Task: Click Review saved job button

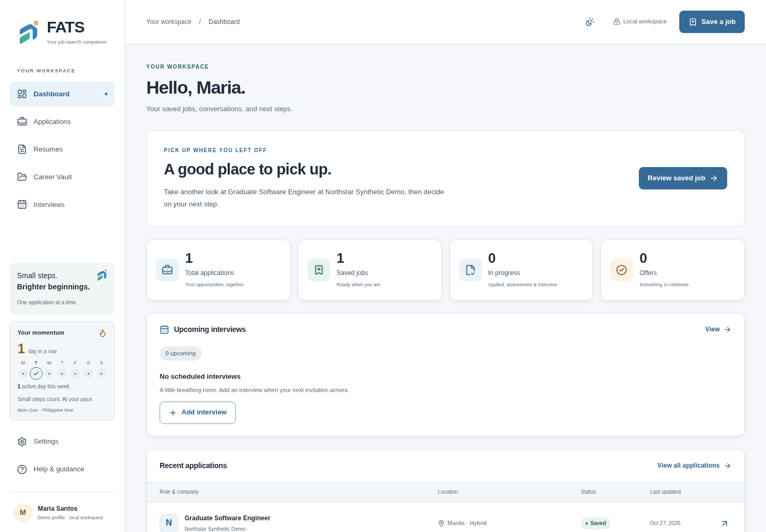Action: pyautogui.click(x=682, y=178)
